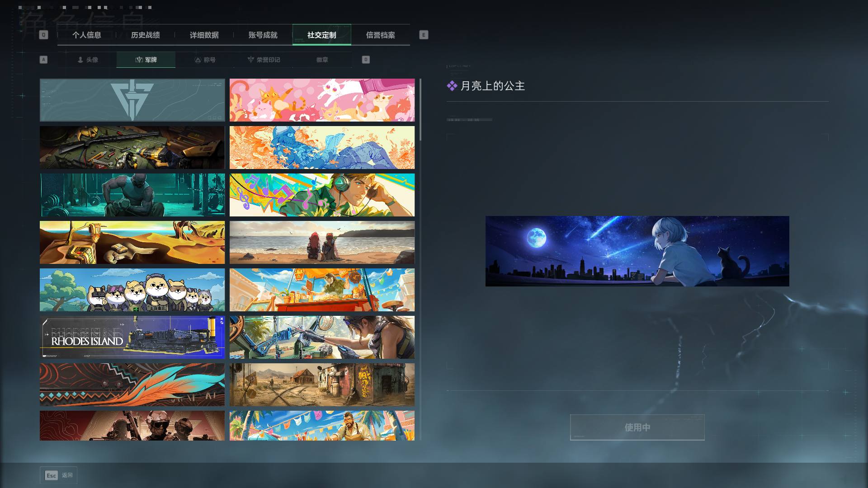Choose the blue and orange floral dog tag
The height and width of the screenshot is (488, 868).
pyautogui.click(x=322, y=148)
